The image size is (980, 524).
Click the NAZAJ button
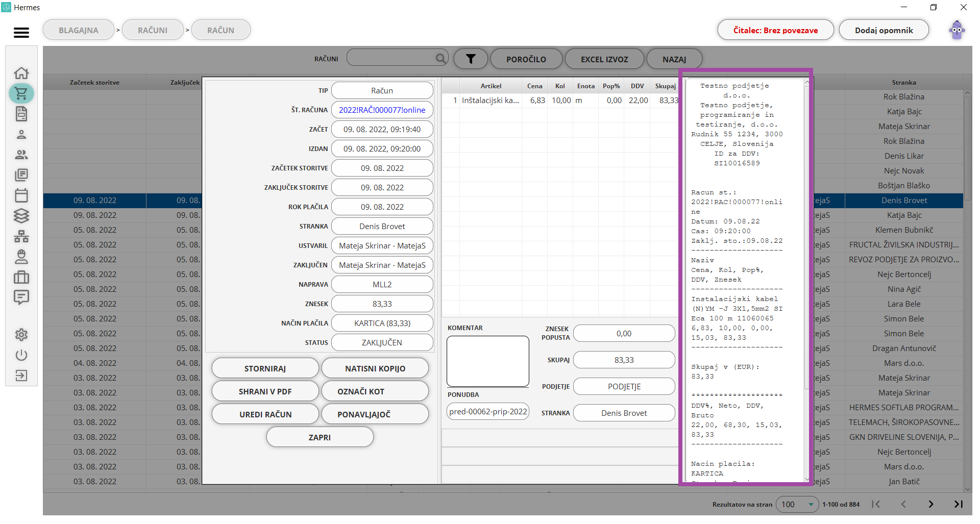point(674,59)
